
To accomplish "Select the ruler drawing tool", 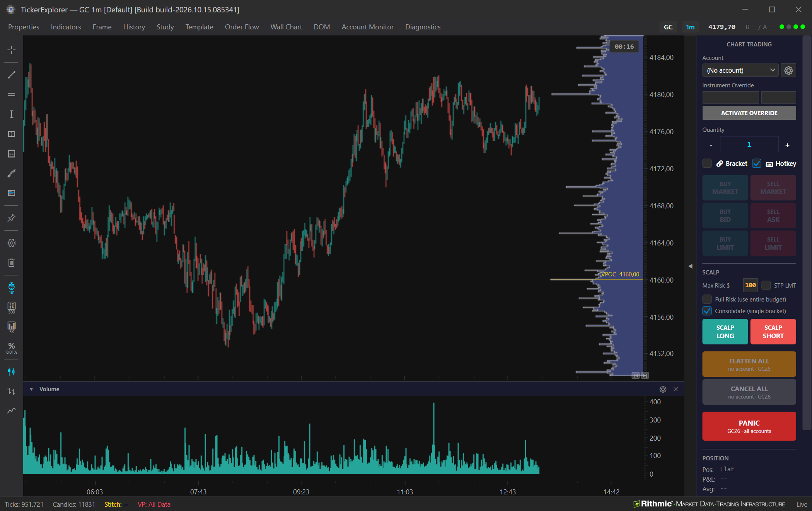I will 12,173.
